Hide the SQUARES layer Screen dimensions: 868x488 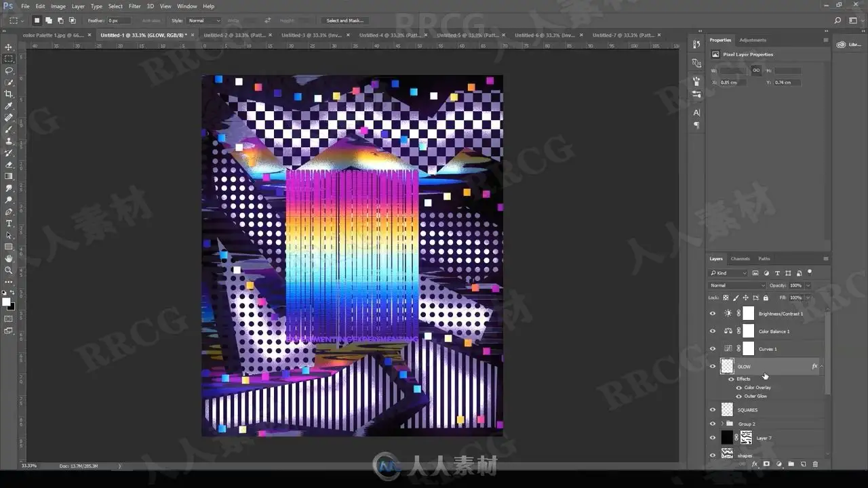click(x=712, y=410)
